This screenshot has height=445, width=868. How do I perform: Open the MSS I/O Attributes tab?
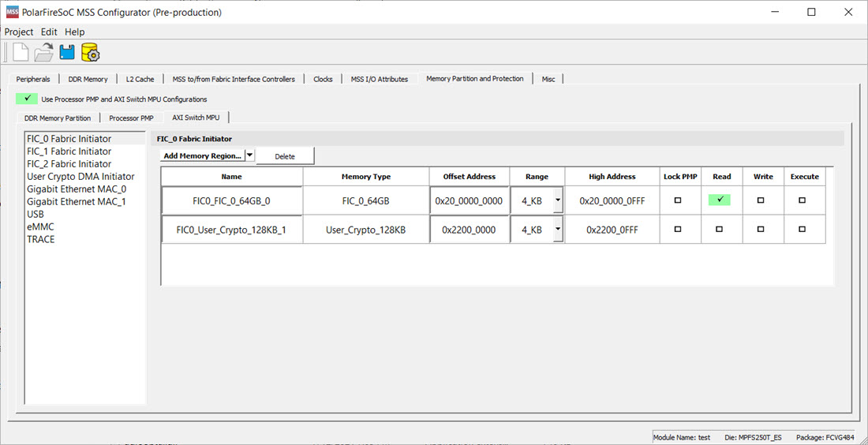point(380,79)
